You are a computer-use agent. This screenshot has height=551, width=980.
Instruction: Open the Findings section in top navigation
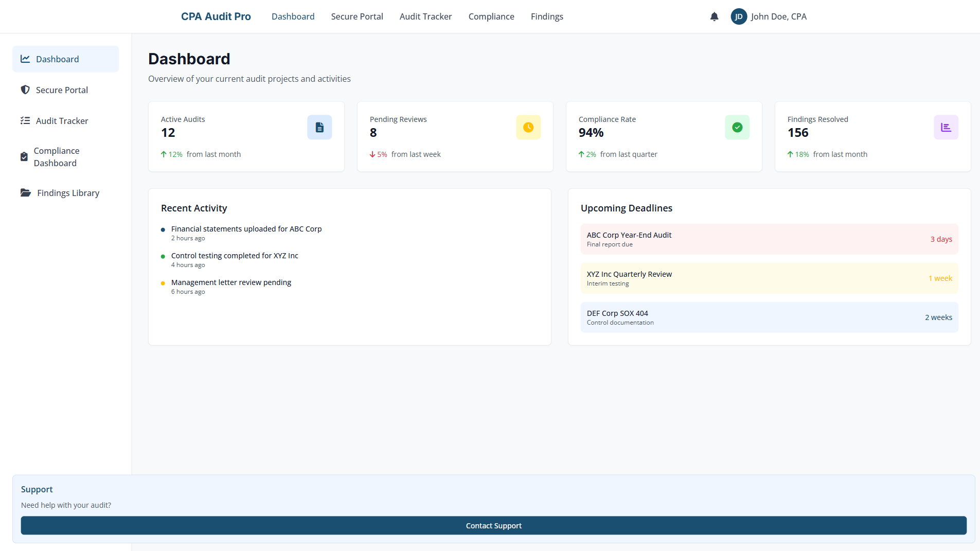click(x=547, y=16)
